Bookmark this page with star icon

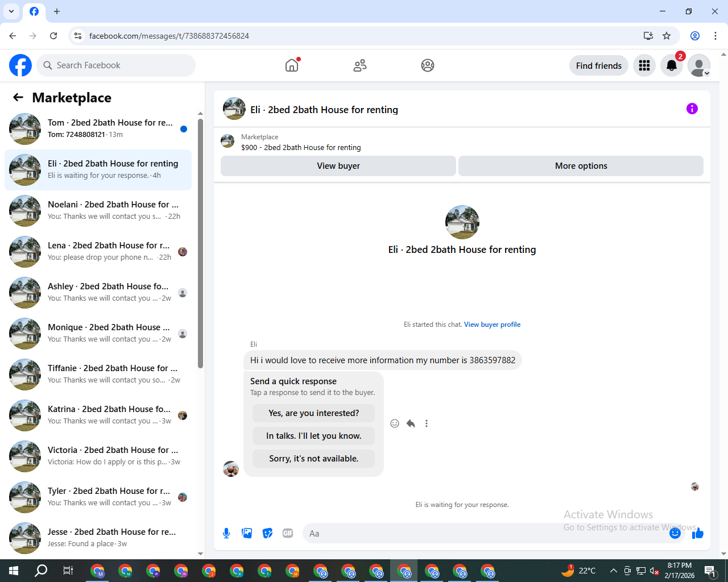[x=667, y=36]
